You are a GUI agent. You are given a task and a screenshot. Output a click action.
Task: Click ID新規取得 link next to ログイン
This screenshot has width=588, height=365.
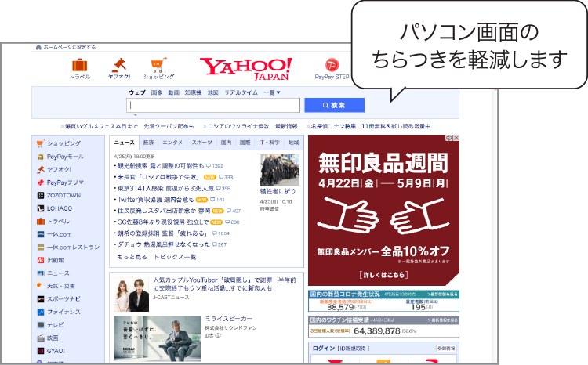[x=354, y=349]
